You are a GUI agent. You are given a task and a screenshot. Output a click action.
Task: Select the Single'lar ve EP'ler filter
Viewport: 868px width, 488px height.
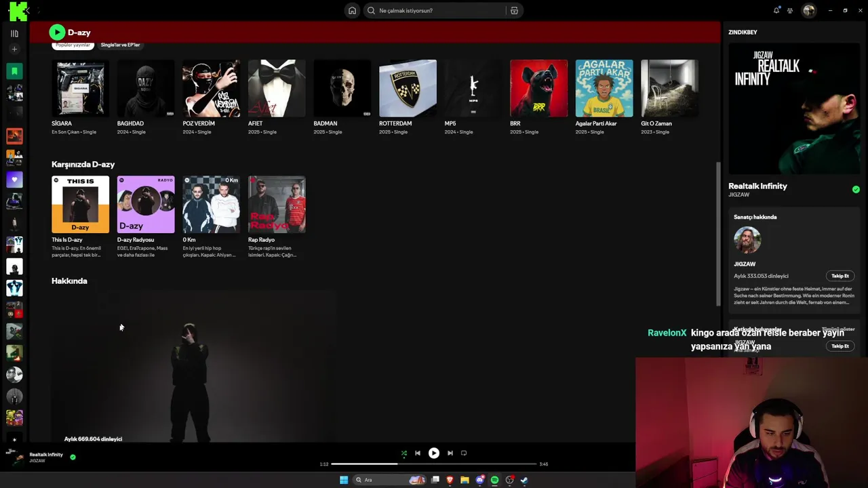tap(120, 45)
